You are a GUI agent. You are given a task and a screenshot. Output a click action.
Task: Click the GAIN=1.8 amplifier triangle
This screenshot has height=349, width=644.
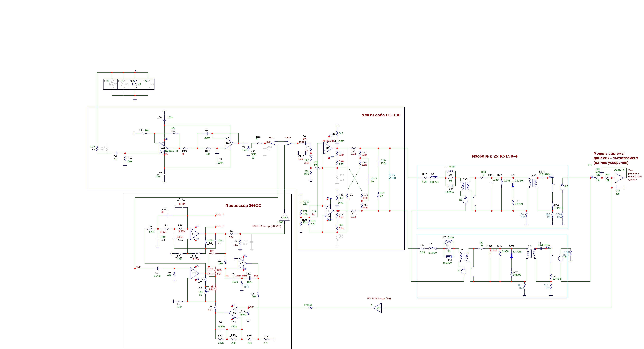click(619, 178)
